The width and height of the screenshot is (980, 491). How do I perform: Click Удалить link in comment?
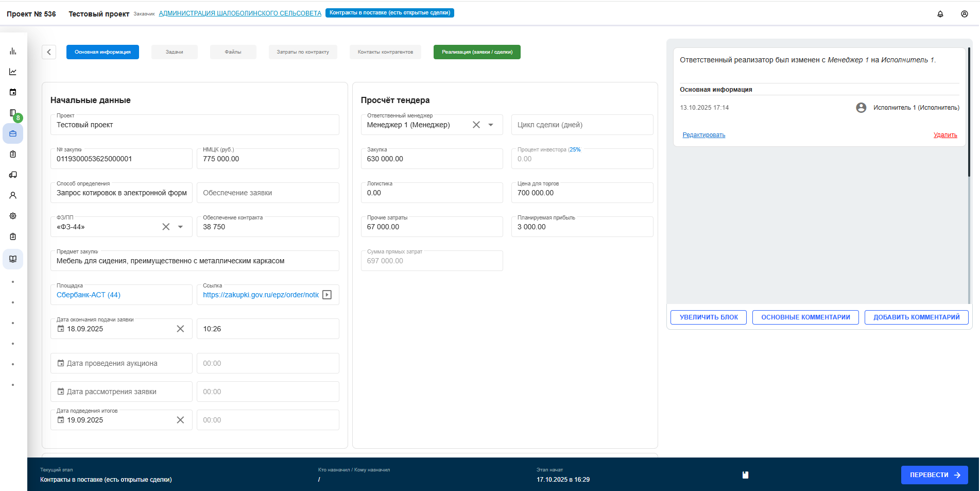[x=945, y=135]
